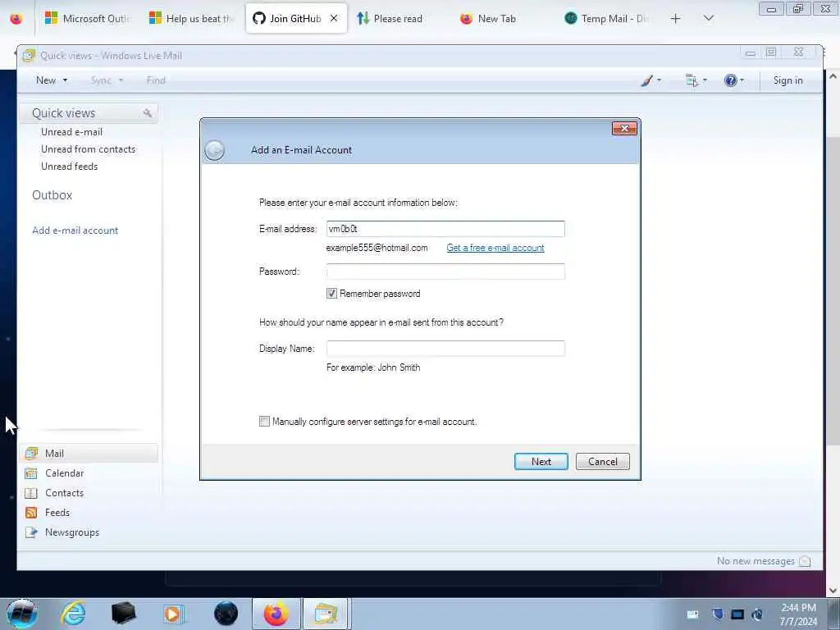Select Windows Live Mail taskbar button
The image size is (840, 630).
(326, 614)
